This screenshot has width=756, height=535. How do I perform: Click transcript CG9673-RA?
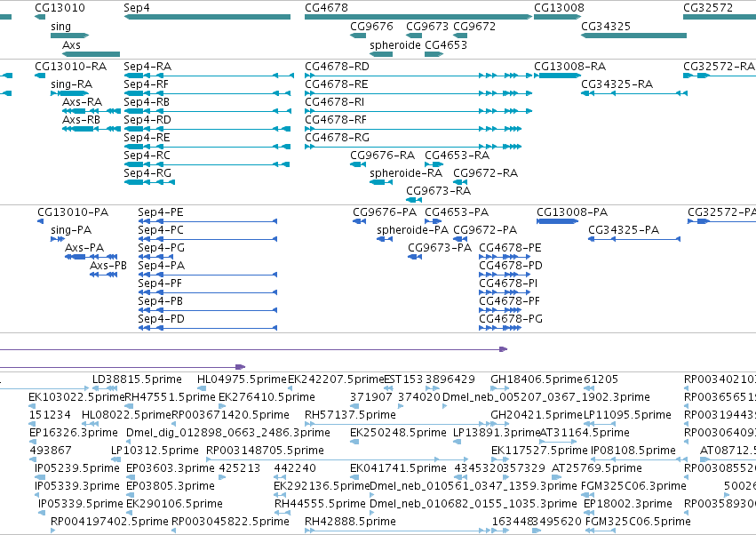pos(414,200)
